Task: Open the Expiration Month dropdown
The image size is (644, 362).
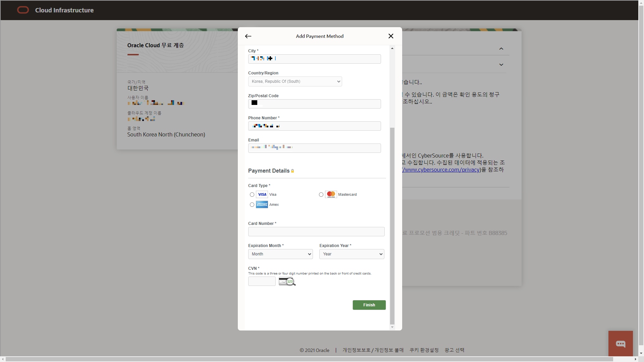Action: (280, 254)
